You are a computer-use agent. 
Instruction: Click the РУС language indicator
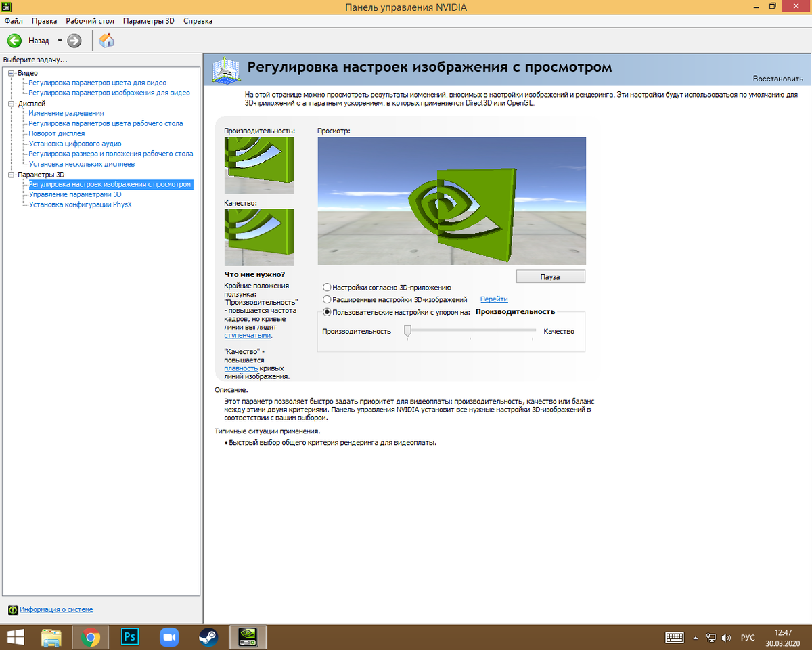pos(748,638)
